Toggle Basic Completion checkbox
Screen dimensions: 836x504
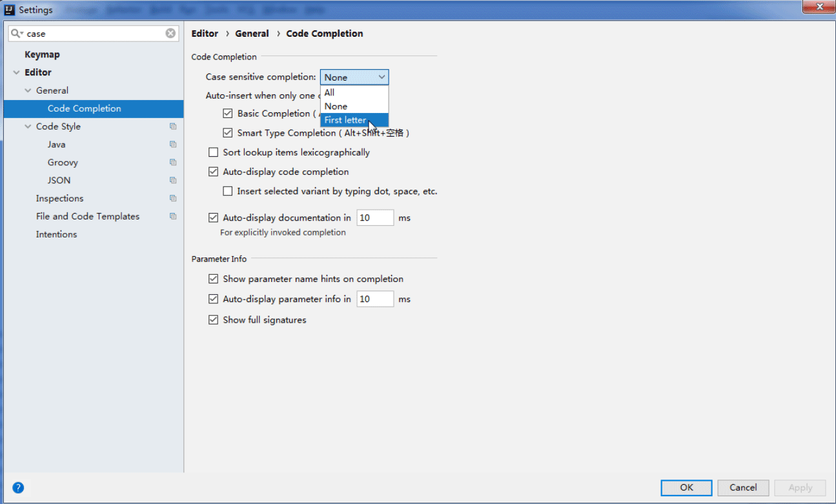coord(227,114)
